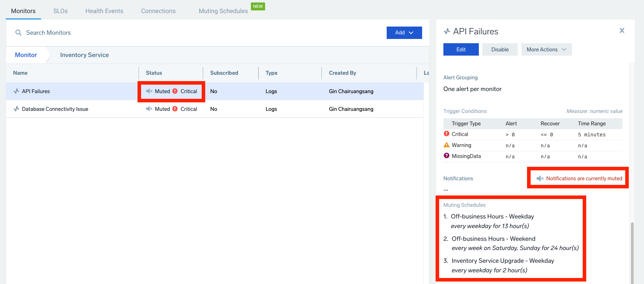
Task: Click the Disable button
Action: tap(500, 50)
